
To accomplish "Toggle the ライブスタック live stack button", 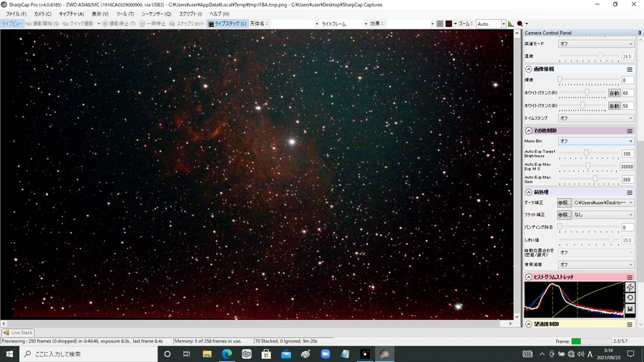I will (228, 24).
